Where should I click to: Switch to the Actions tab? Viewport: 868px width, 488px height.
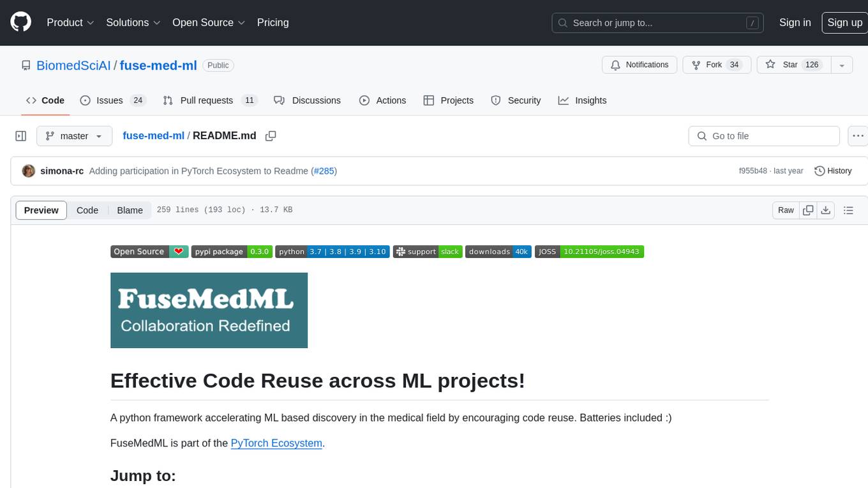382,100
